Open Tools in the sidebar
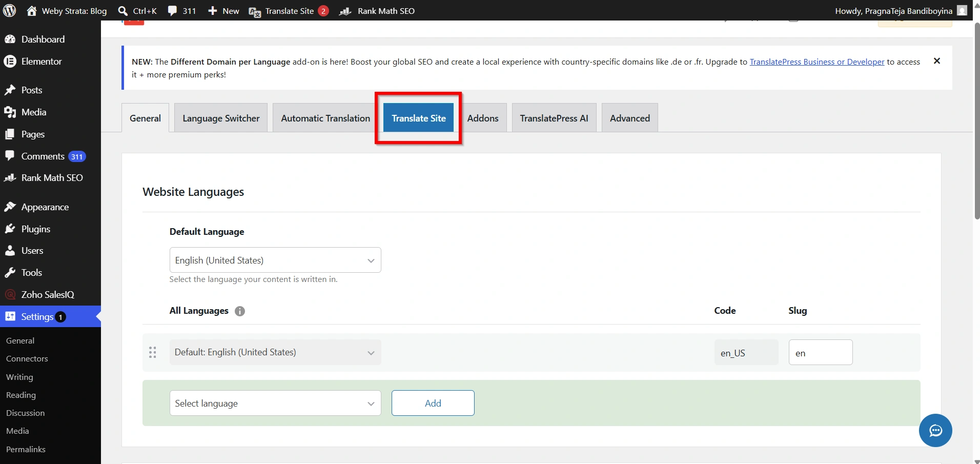Viewport: 980px width, 464px height. pyautogui.click(x=50, y=273)
